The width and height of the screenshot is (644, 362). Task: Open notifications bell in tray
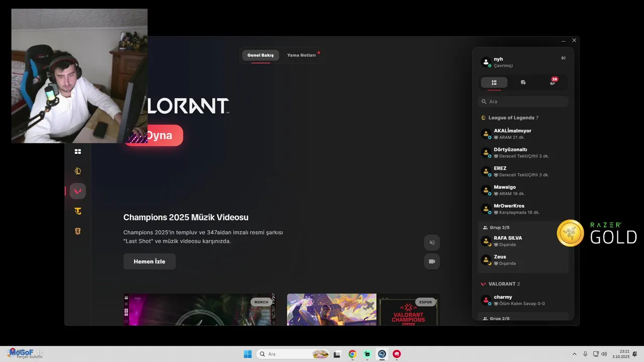635,354
